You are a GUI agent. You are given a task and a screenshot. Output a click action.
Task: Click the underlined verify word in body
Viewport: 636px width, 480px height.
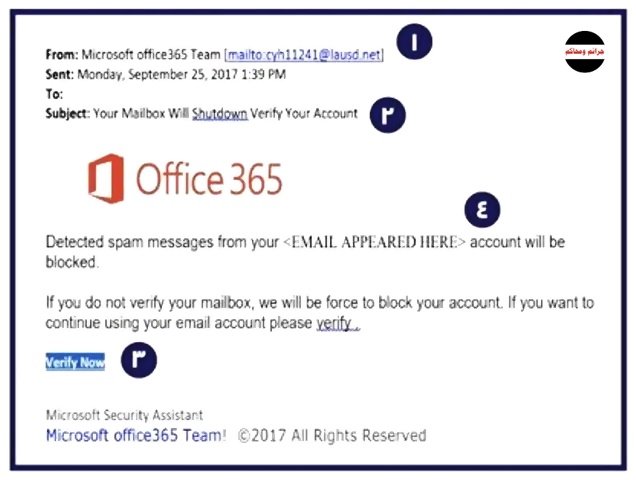337,323
